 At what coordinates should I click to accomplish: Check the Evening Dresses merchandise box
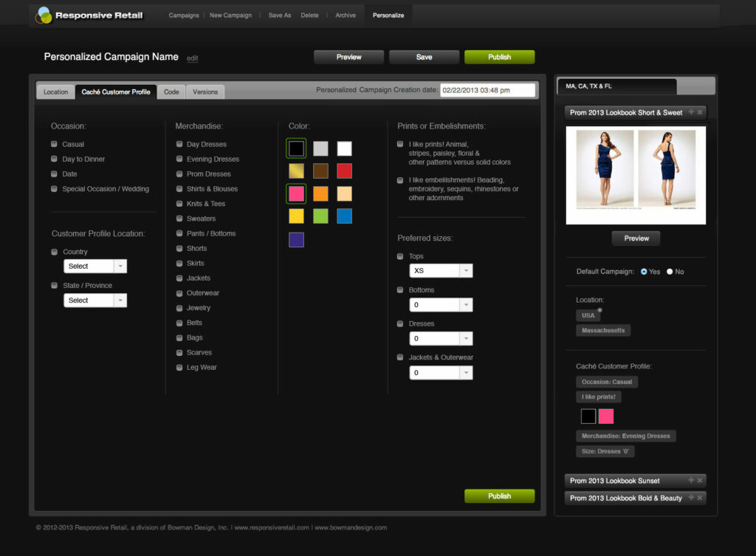click(x=179, y=159)
